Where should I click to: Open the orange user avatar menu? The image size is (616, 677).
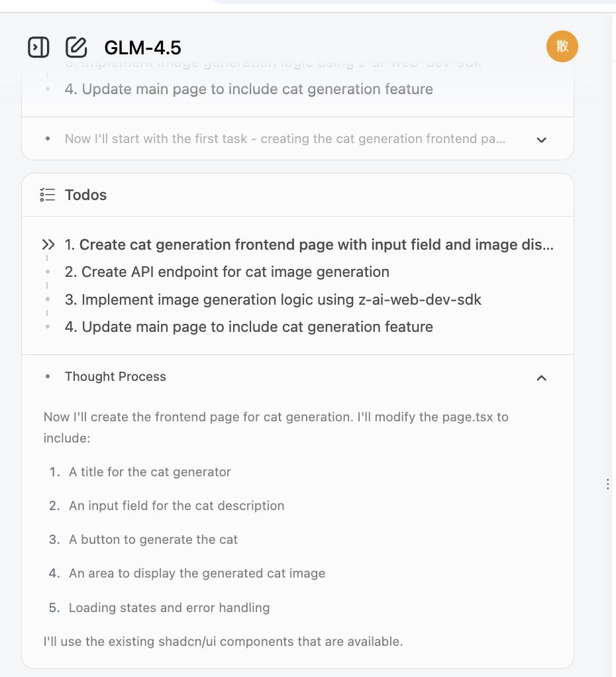pos(562,46)
